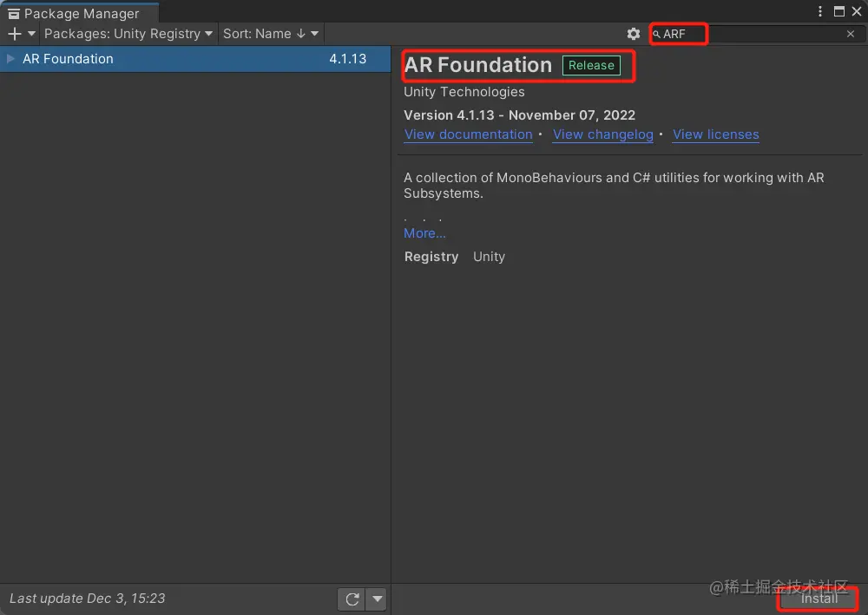This screenshot has width=868, height=615.
Task: Open the Packages: Unity Registry dropdown
Action: point(128,34)
